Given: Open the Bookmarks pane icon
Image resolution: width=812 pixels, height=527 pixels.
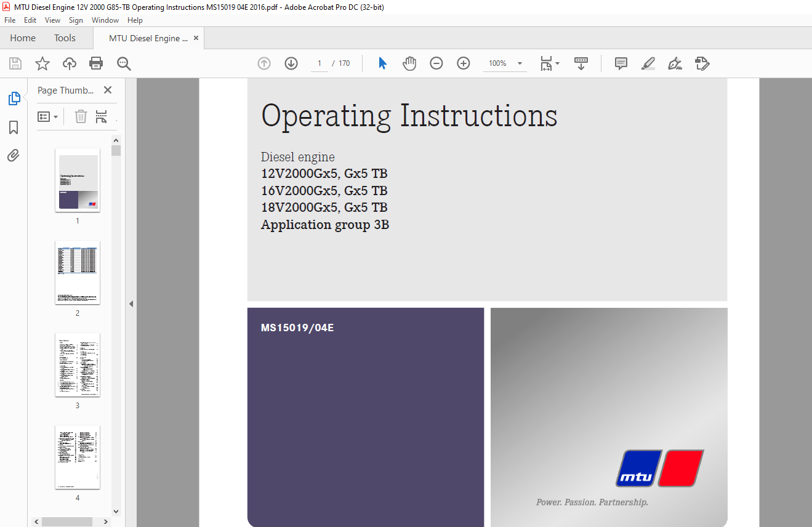Looking at the screenshot, I should point(14,127).
